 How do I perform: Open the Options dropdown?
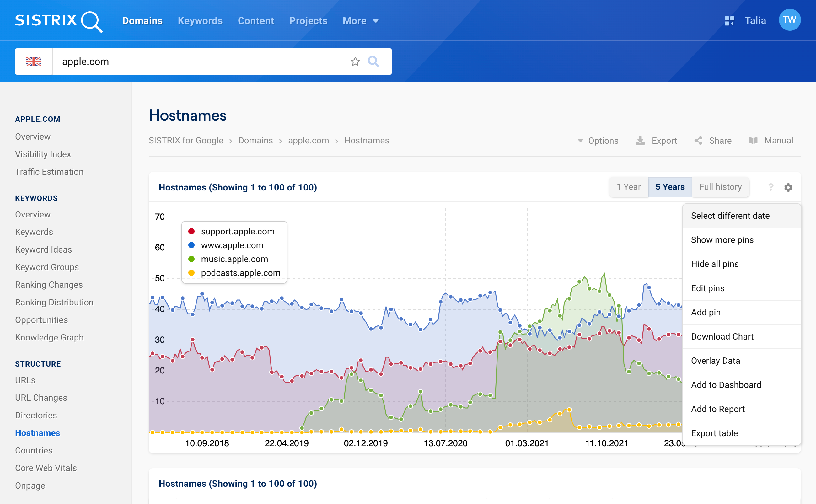[598, 141]
